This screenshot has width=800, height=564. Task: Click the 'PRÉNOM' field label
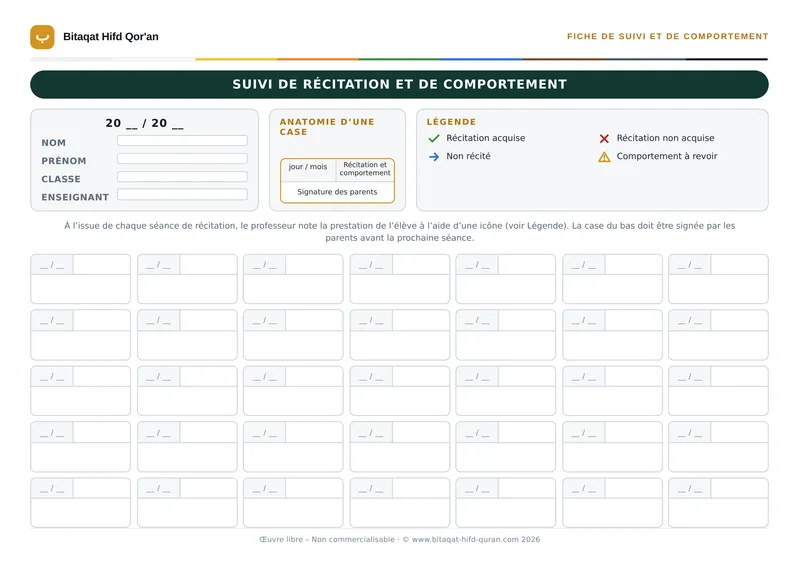tap(64, 161)
